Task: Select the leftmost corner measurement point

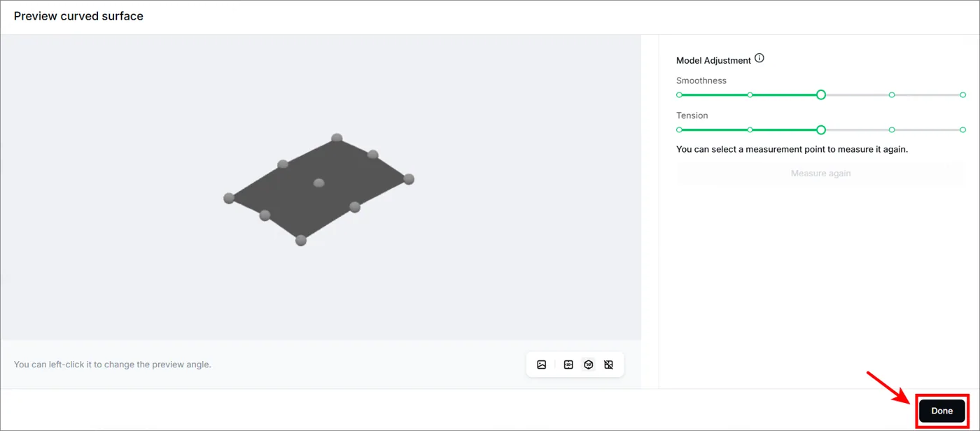Action: (x=229, y=198)
